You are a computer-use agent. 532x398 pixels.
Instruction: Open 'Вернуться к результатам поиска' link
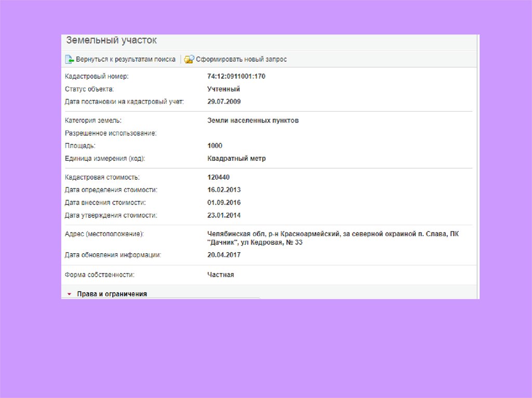[x=126, y=59]
